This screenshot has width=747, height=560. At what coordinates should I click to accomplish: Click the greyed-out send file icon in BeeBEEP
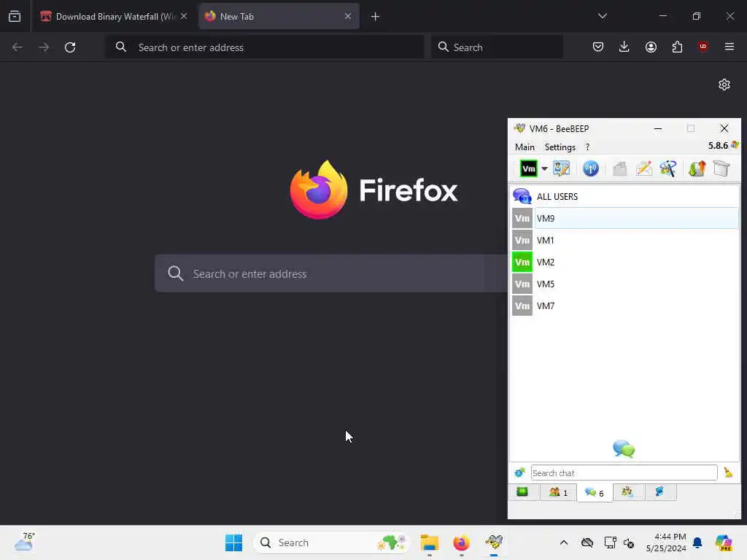click(x=620, y=168)
